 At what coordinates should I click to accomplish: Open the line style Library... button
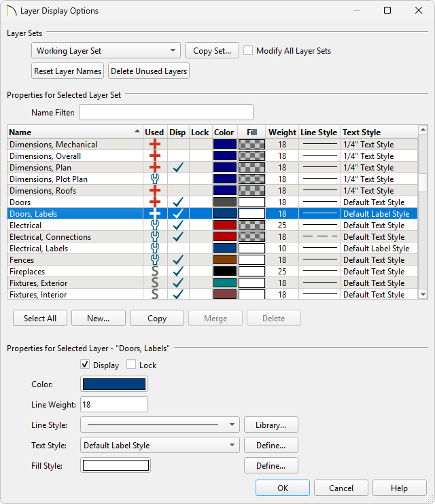(271, 425)
